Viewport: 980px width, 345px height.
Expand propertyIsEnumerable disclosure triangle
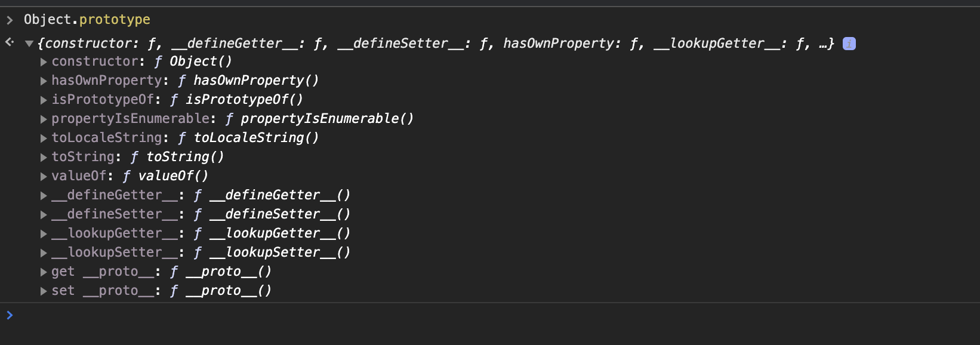click(44, 119)
